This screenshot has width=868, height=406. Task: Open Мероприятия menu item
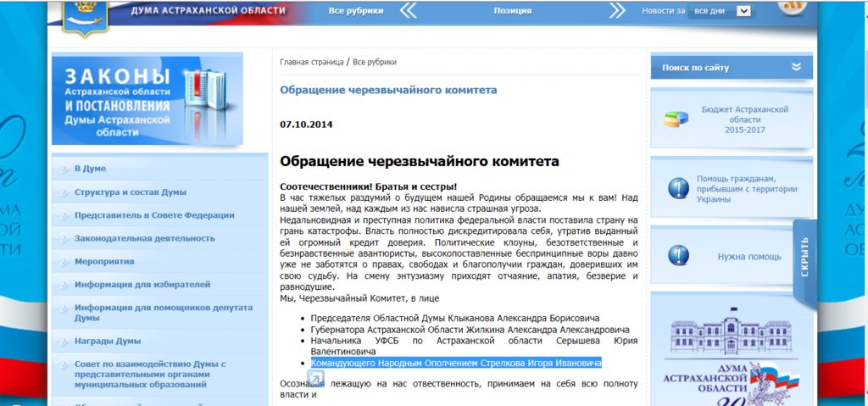(x=104, y=261)
